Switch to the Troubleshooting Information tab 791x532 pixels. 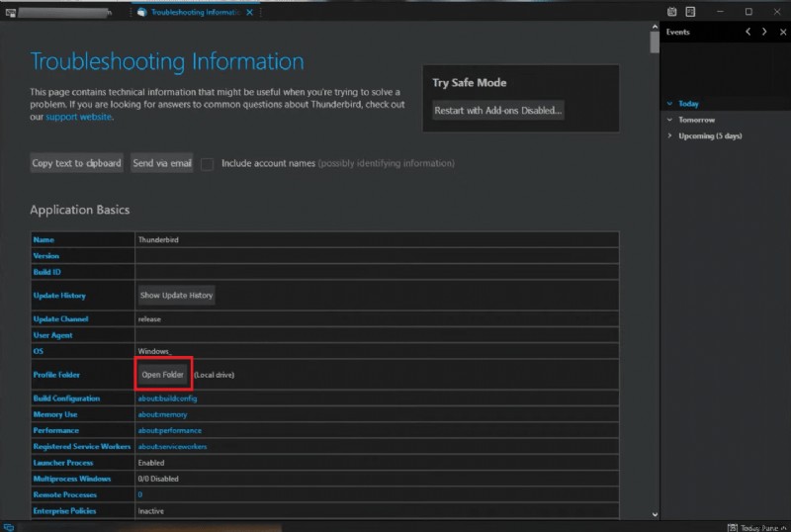click(x=195, y=12)
